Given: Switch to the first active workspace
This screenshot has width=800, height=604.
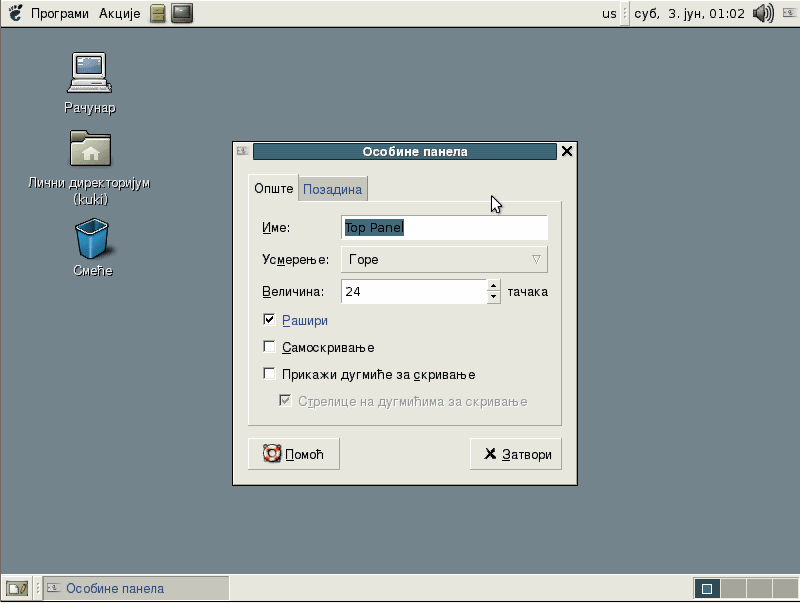Looking at the screenshot, I should point(707,589).
